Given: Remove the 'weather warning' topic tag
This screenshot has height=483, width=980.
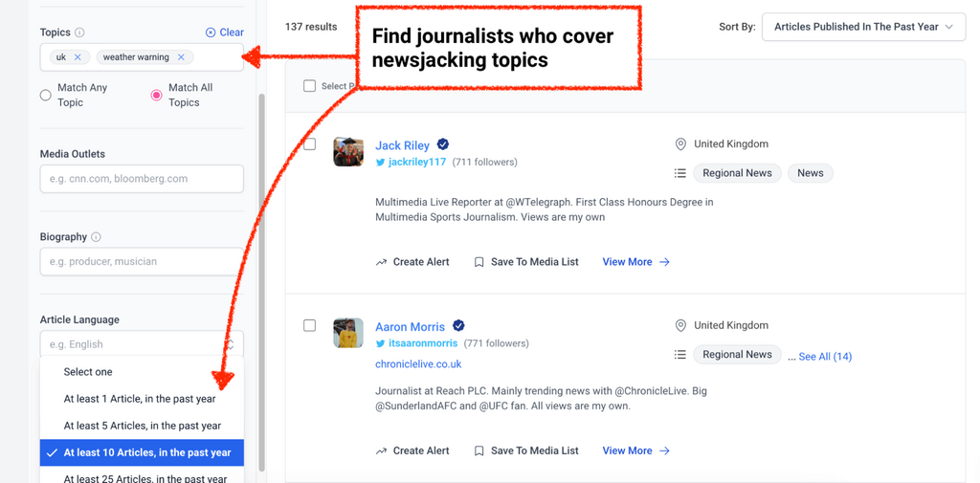Looking at the screenshot, I should click(181, 57).
